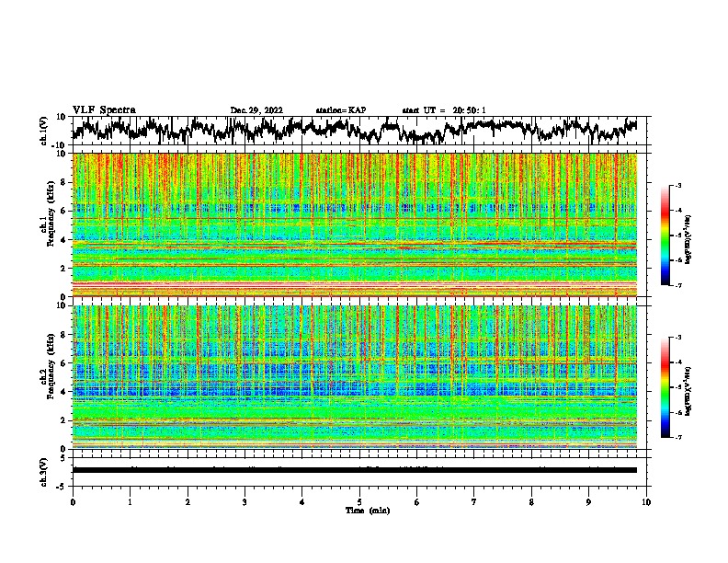Click the ch.2 spectrogram panel
The height and width of the screenshot is (563, 728).
click(355, 377)
